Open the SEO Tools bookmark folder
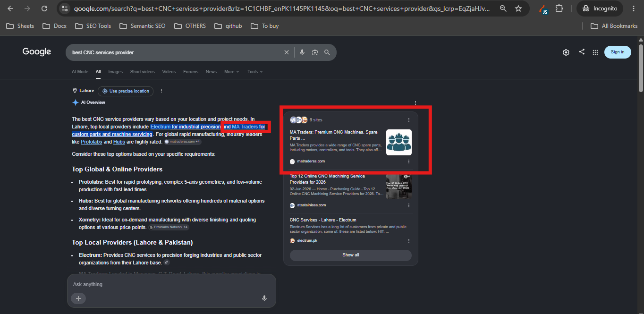This screenshot has width=644, height=314. tap(93, 26)
